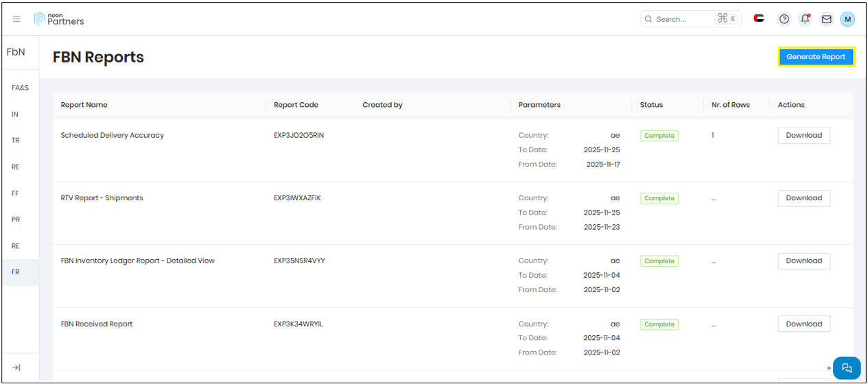The width and height of the screenshot is (868, 384).
Task: Select the FF sidebar item
Action: 15,193
